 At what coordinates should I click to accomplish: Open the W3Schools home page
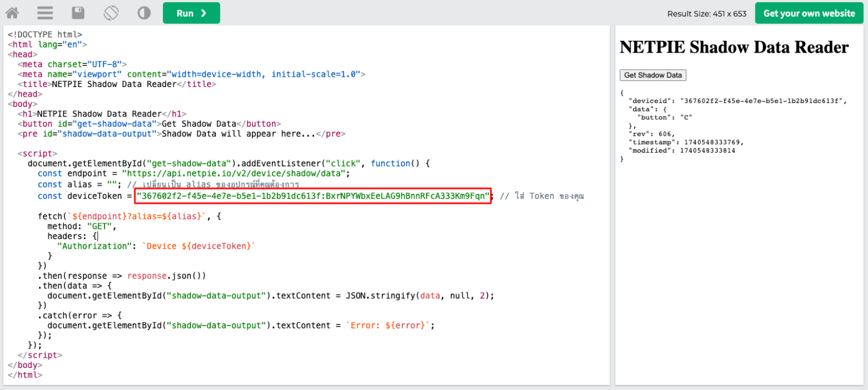tap(11, 12)
